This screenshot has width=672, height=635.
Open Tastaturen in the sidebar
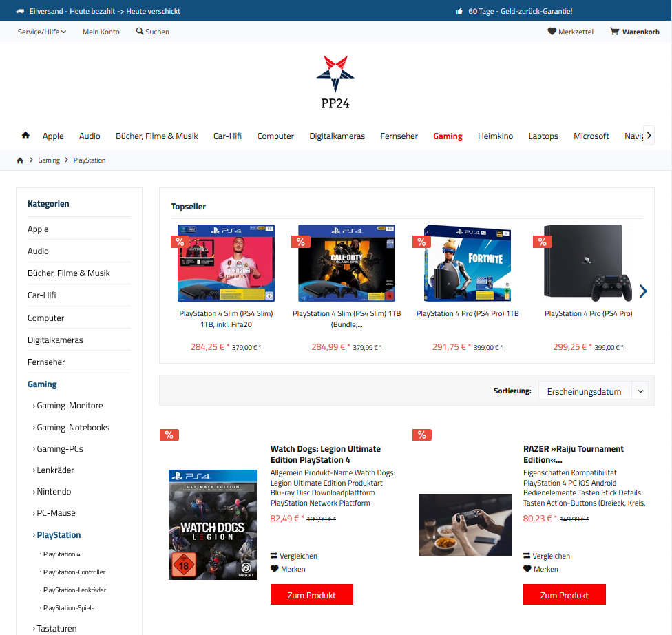[x=56, y=628]
